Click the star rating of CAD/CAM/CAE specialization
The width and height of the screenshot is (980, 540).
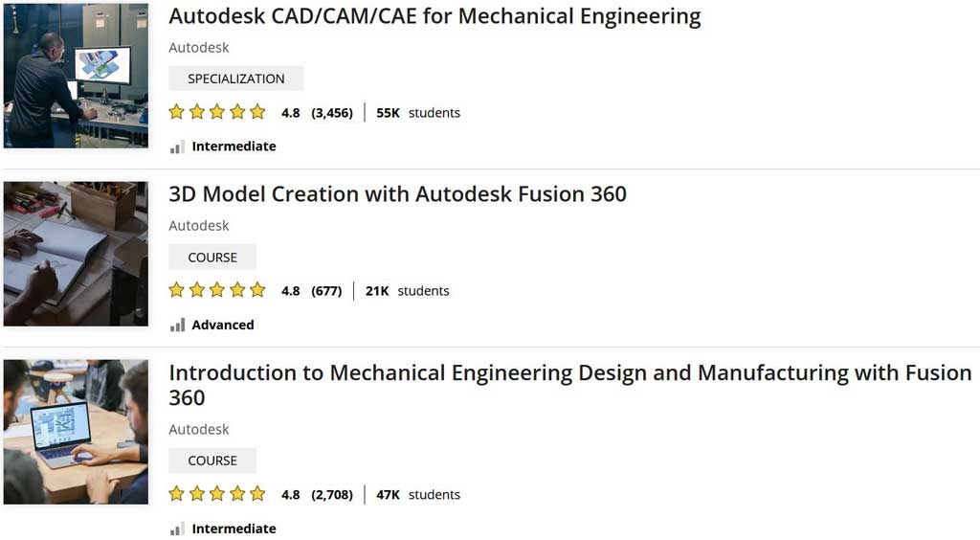tap(217, 112)
